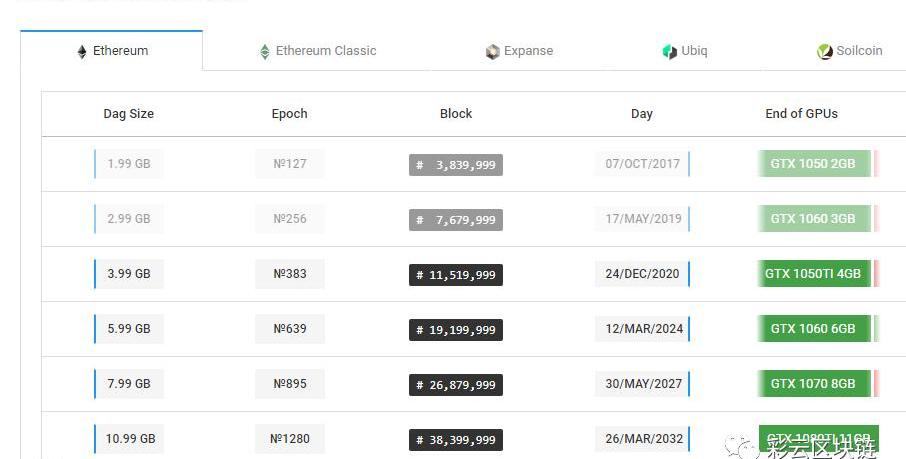Click the date 17/MAY/2019
This screenshot has width=906, height=459.
tap(643, 219)
